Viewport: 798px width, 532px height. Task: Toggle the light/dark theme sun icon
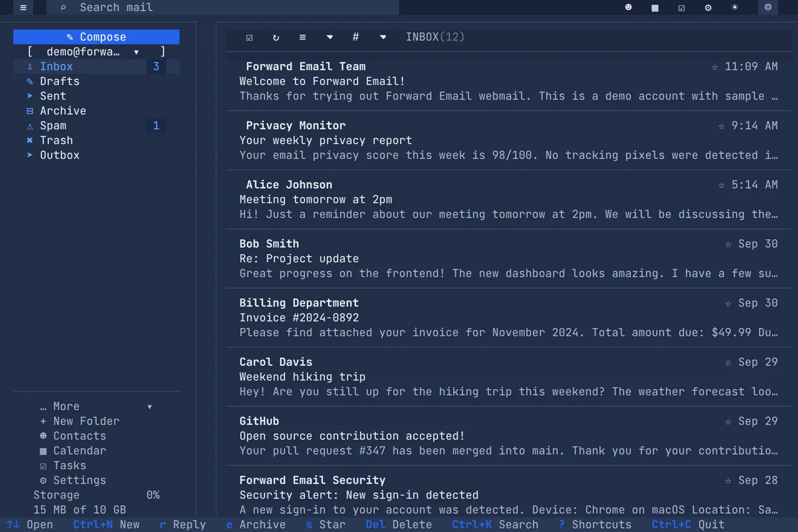pos(735,8)
